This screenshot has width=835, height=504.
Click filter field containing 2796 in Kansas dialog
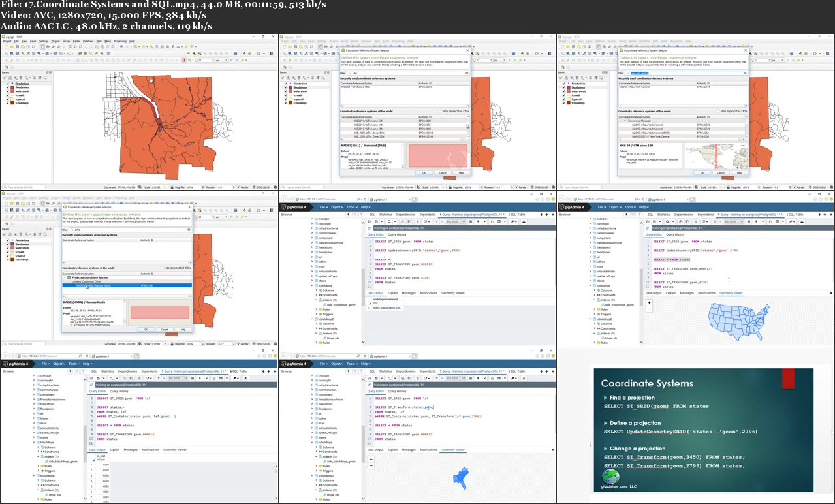tap(130, 230)
